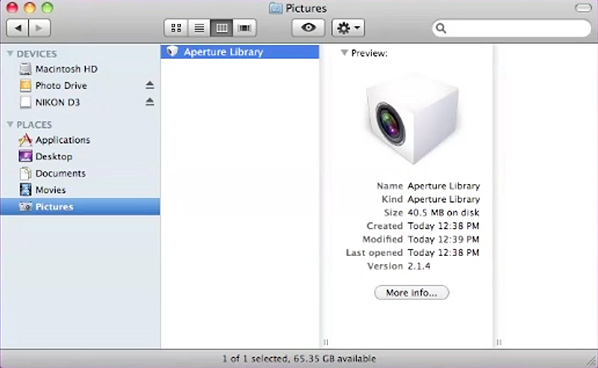Image resolution: width=598 pixels, height=368 pixels.
Task: Select Pictures in the sidebar
Action: pos(80,207)
